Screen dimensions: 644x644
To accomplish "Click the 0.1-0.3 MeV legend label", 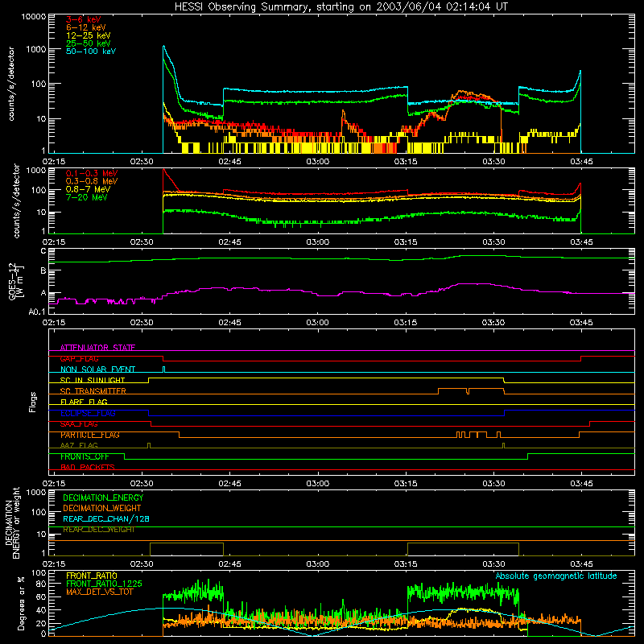I will pyautogui.click(x=92, y=173).
